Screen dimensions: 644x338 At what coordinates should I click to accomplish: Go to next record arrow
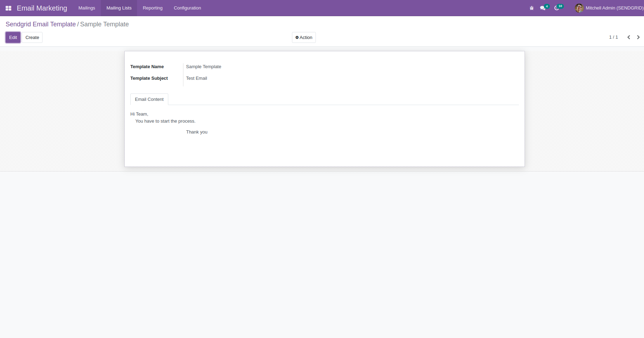(638, 37)
